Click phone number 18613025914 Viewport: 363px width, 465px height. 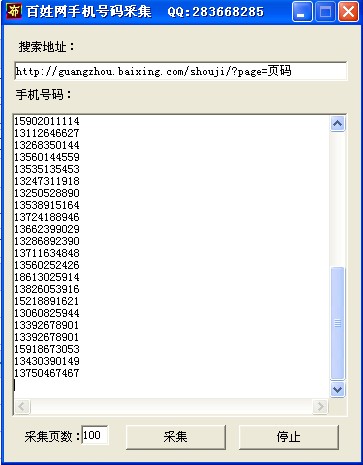coord(47,277)
